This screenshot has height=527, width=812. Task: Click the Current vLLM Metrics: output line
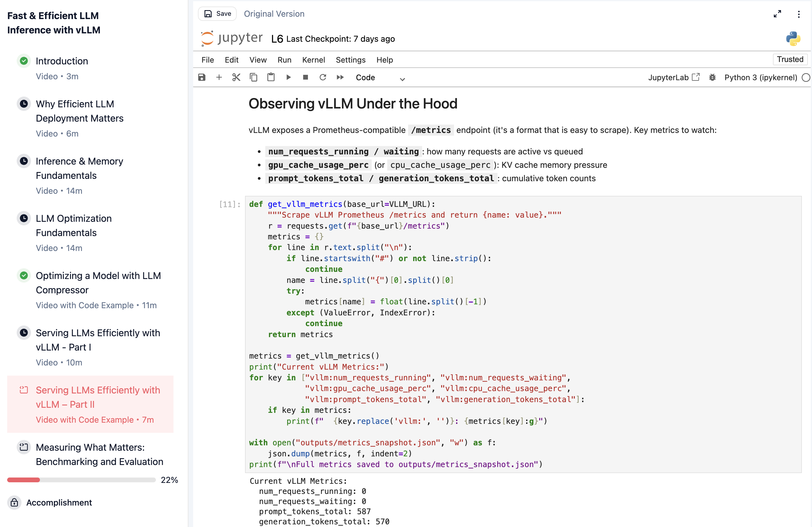click(298, 481)
